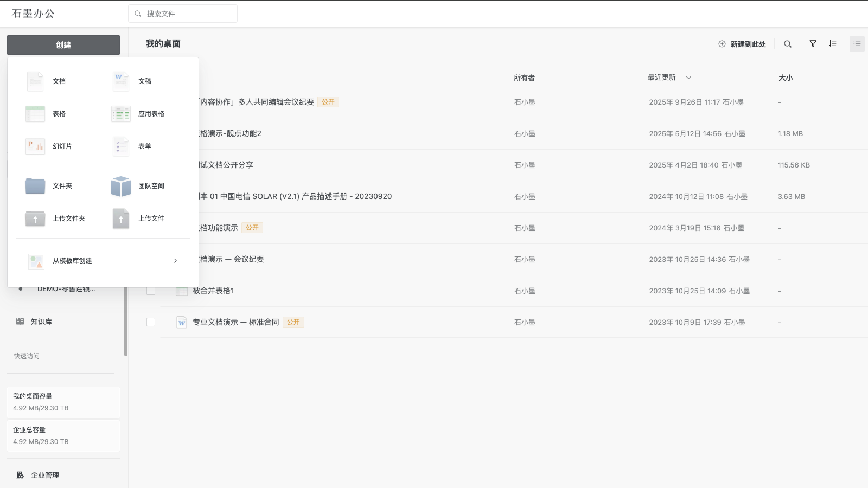The image size is (868, 488).
Task: Click 新建到此处 button
Action: (x=742, y=44)
